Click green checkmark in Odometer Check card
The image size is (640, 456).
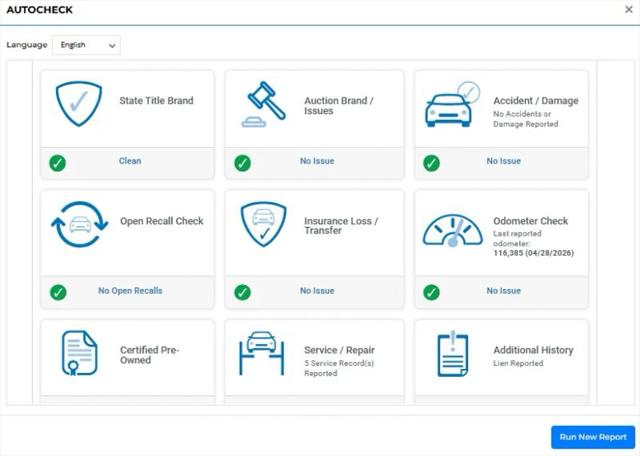tap(431, 292)
